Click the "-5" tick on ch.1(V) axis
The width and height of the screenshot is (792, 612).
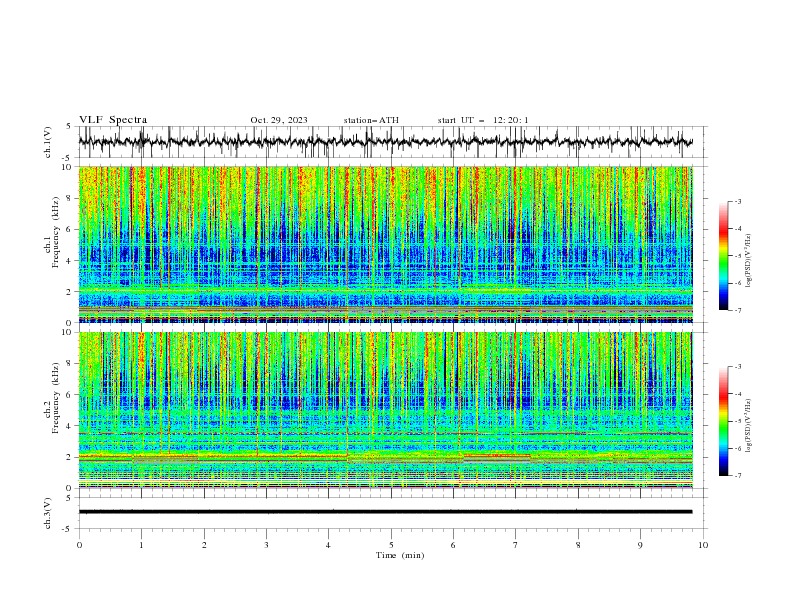tap(68, 158)
